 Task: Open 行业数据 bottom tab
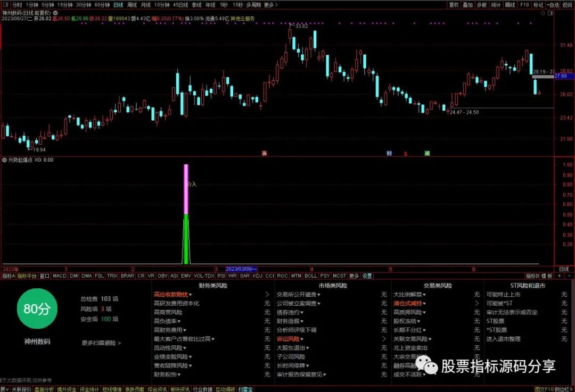[x=203, y=389]
